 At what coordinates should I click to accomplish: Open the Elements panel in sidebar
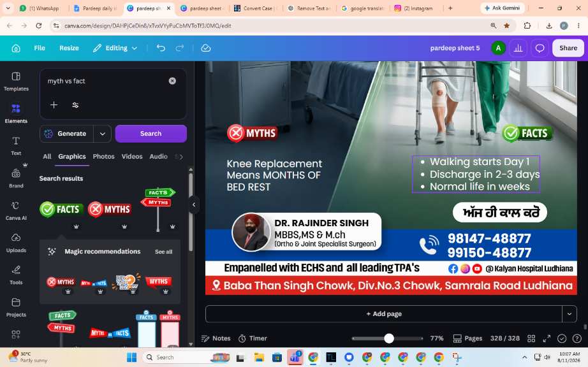16,113
